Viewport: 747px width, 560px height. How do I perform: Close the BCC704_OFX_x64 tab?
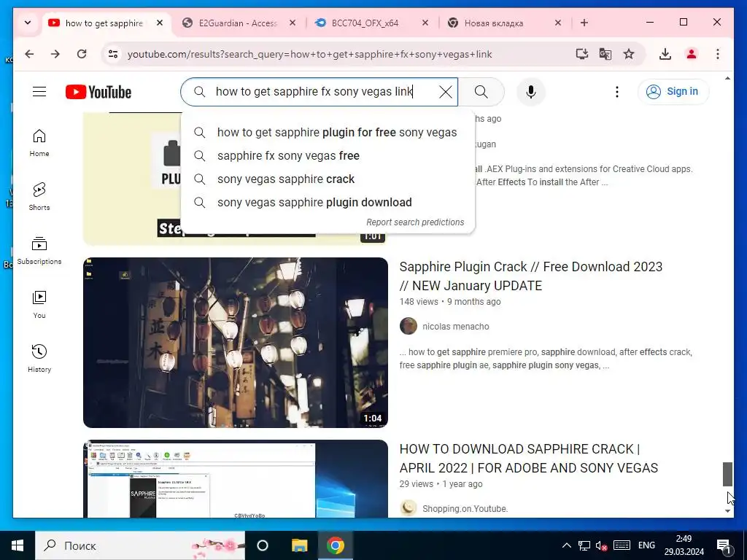(x=425, y=23)
